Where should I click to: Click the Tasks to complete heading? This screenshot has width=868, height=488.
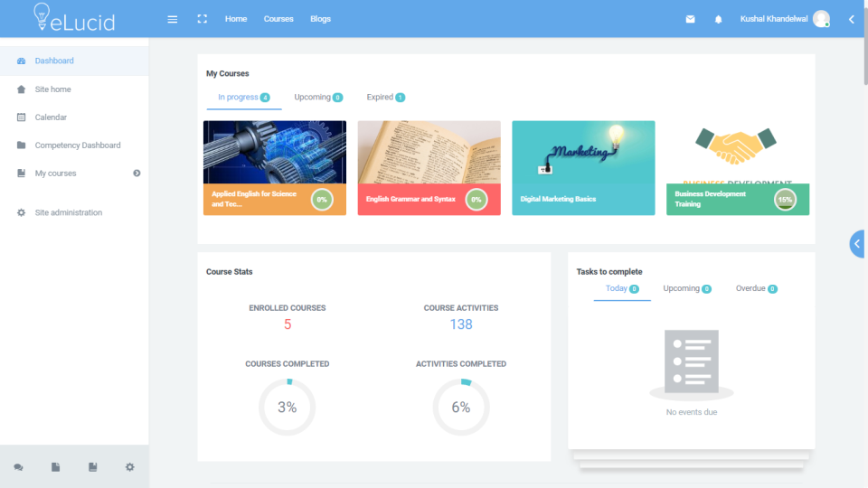click(x=609, y=272)
